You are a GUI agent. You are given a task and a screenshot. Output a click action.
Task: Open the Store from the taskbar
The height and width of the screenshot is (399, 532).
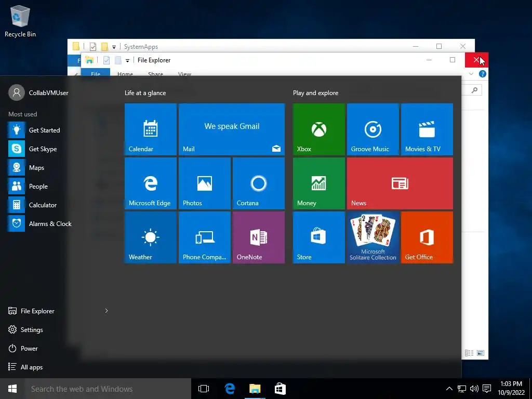click(280, 389)
